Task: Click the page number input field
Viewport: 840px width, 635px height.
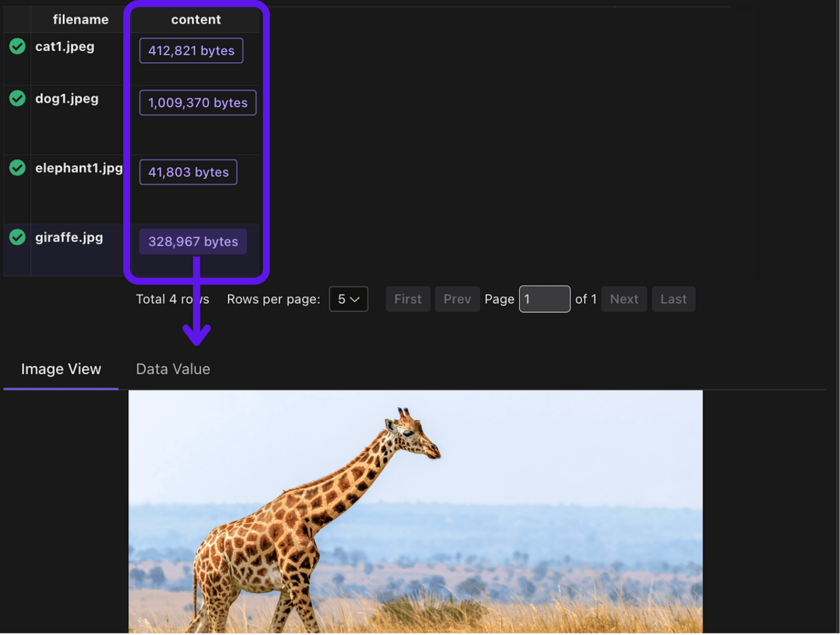Action: 544,299
